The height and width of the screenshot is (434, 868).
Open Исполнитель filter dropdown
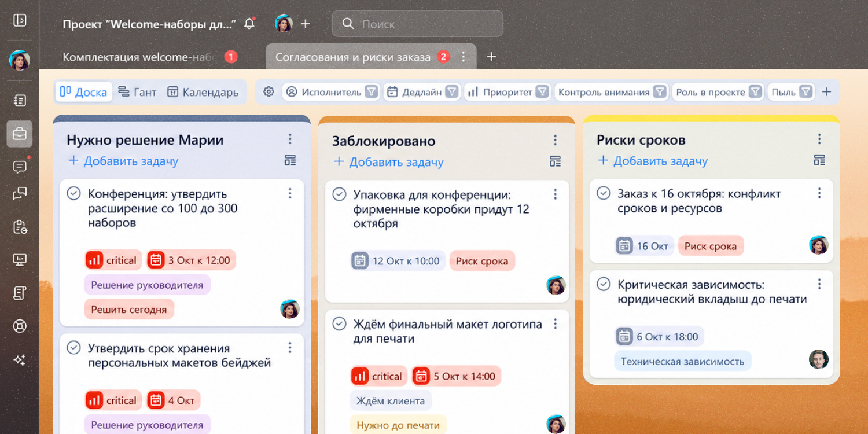[x=372, y=92]
